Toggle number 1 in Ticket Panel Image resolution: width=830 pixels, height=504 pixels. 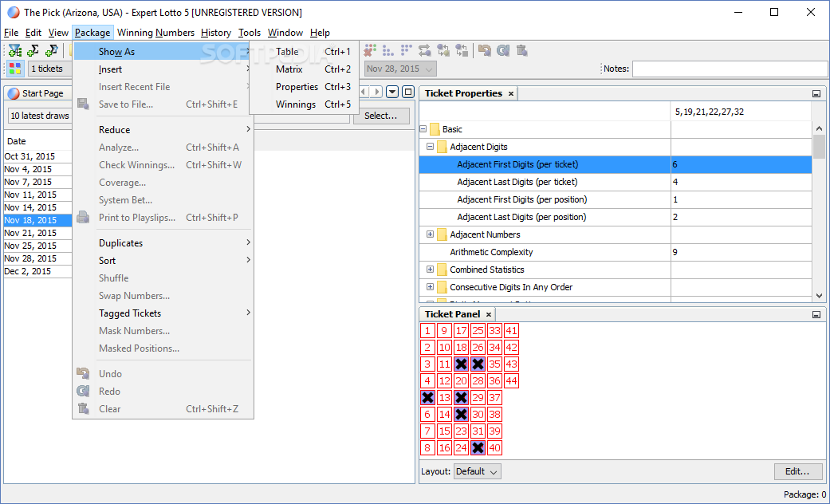coord(427,331)
